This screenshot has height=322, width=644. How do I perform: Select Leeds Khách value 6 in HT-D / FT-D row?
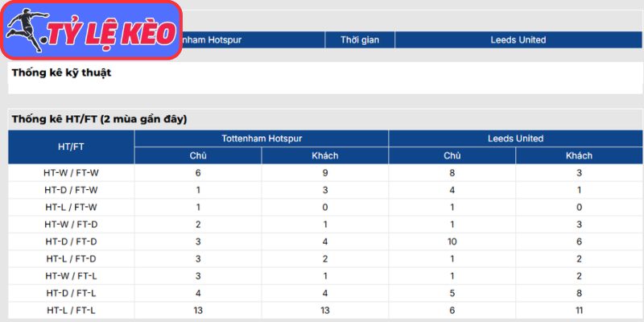(x=579, y=242)
